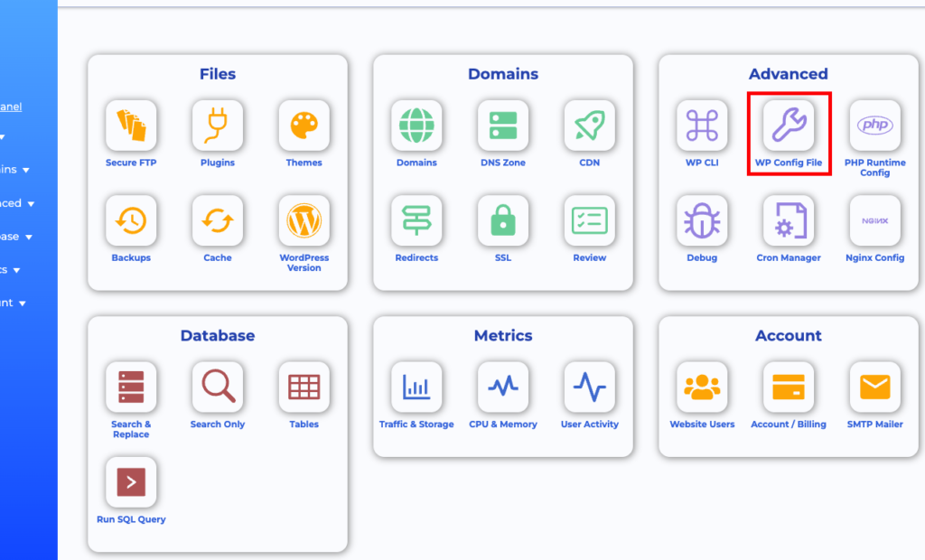Image resolution: width=925 pixels, height=560 pixels.
Task: Expand the sidebar menu ending in 'ase'
Action: [16, 237]
